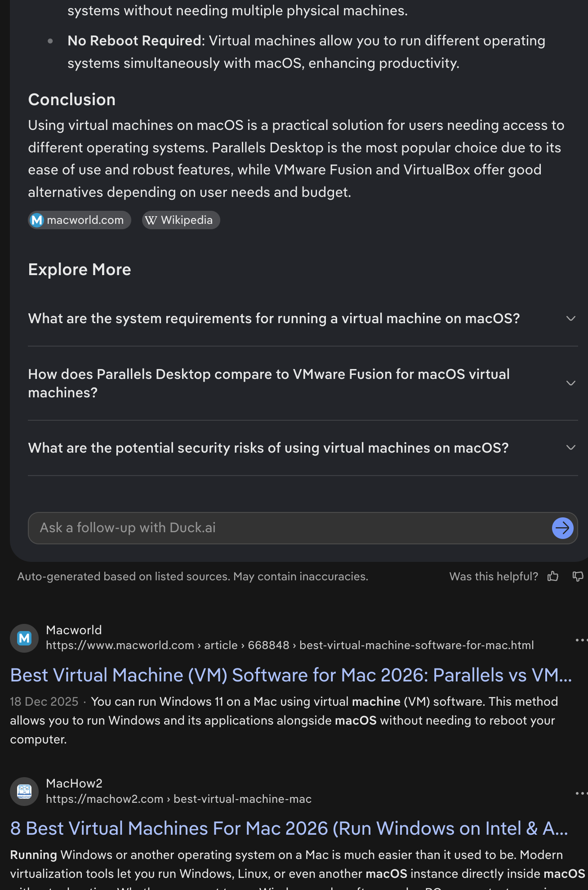Click the Macworld site name
The width and height of the screenshot is (588, 890).
coord(74,630)
